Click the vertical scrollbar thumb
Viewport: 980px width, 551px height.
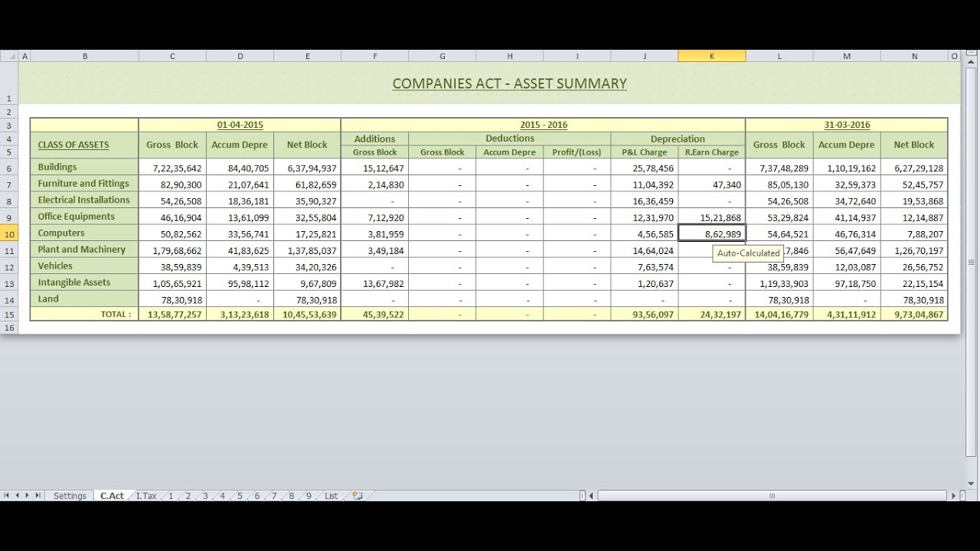[x=972, y=262]
